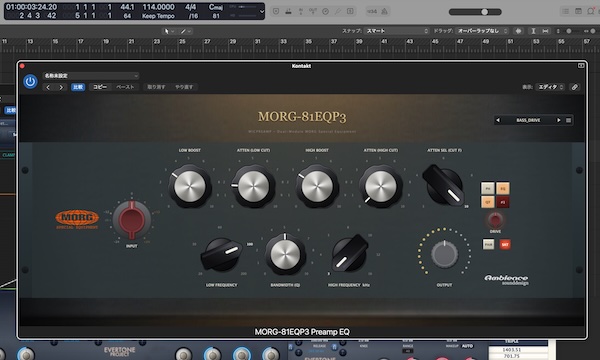The height and width of the screenshot is (360, 600).
Task: Open the 名称未設定 preset dropdown
Action: (x=91, y=76)
